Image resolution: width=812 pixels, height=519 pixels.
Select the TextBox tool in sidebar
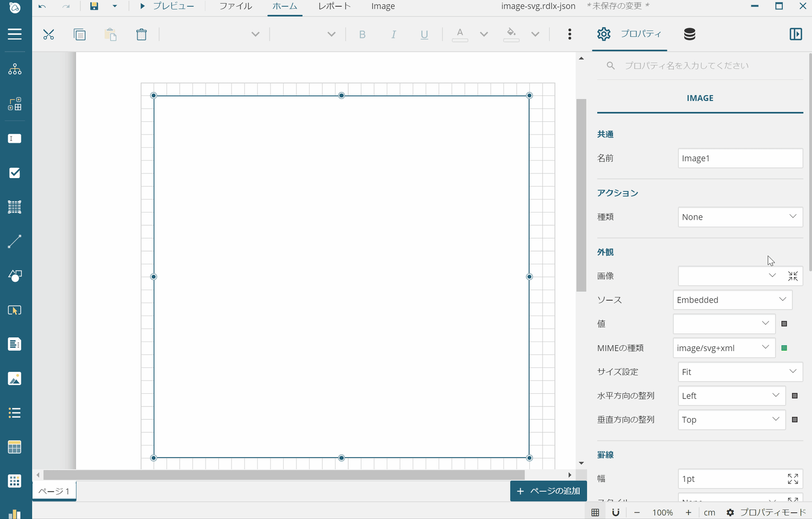point(15,139)
